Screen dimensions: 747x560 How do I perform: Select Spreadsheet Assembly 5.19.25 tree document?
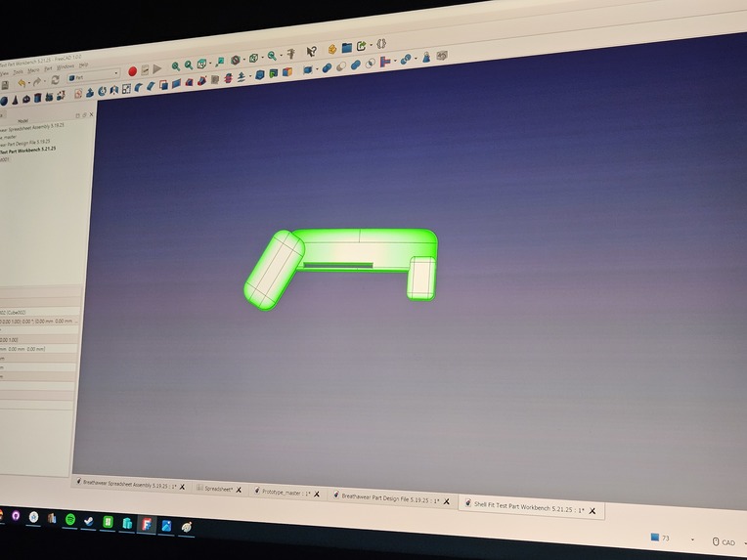coord(32,127)
